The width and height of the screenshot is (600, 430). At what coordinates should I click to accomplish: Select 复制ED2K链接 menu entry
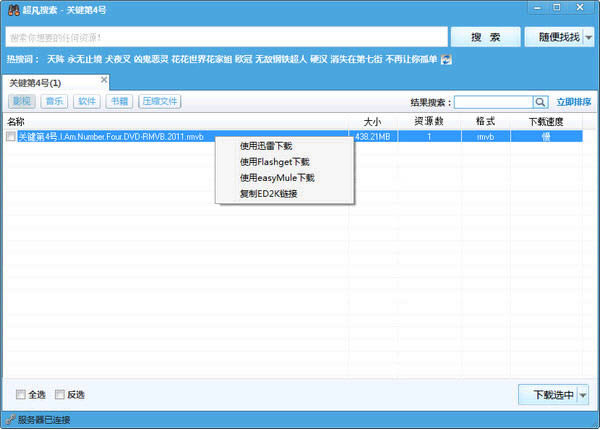(x=268, y=193)
